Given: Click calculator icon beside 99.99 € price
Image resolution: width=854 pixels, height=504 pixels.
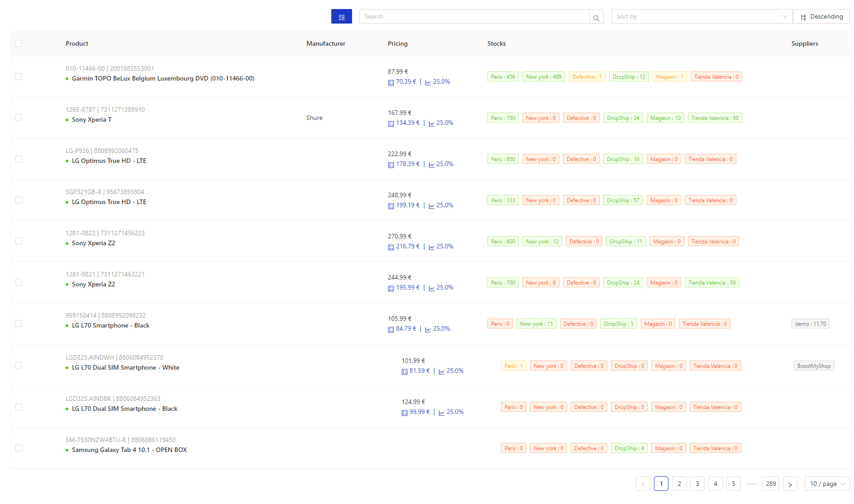Looking at the screenshot, I should [405, 413].
